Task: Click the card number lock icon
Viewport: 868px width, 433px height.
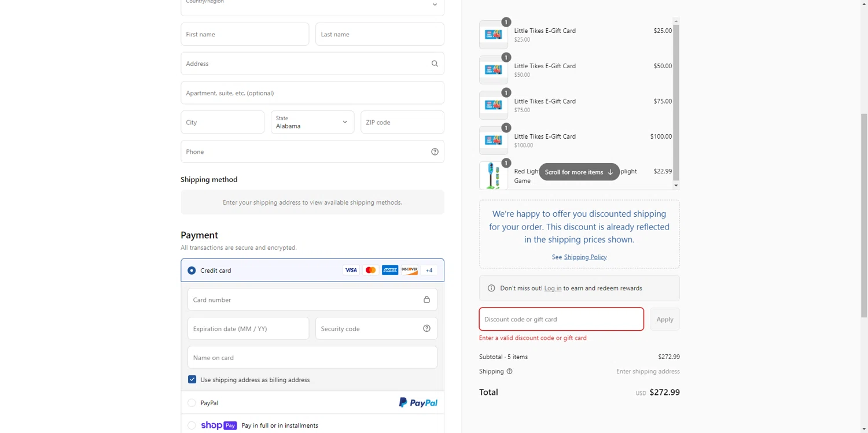Action: (x=426, y=299)
